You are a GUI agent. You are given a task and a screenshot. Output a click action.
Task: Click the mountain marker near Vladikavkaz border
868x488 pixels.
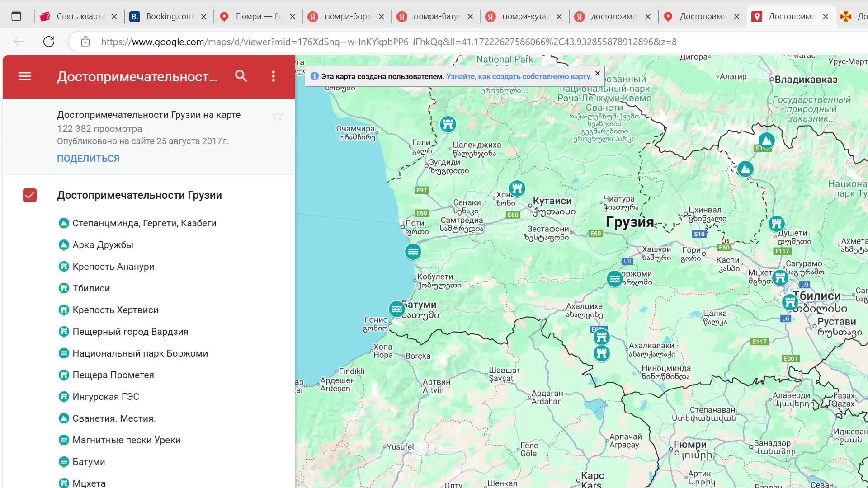pyautogui.click(x=766, y=141)
